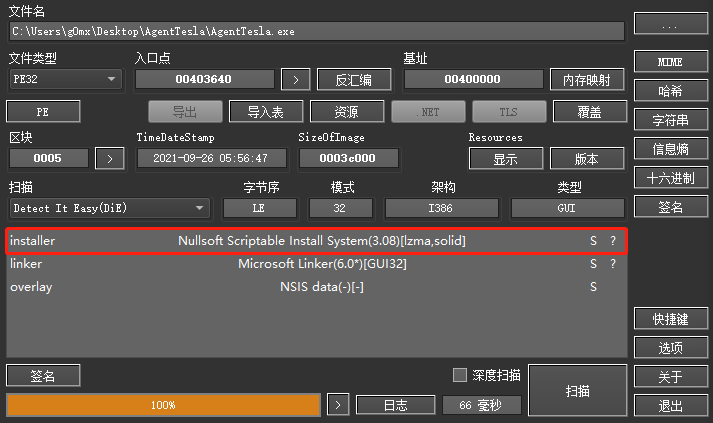
Task: Click the Resources 显示 button
Action: 506,159
